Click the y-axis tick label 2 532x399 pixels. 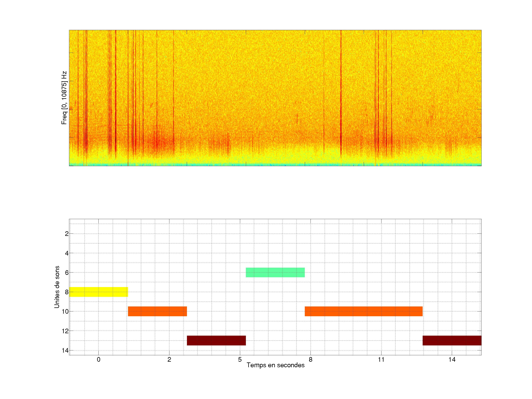(x=67, y=234)
